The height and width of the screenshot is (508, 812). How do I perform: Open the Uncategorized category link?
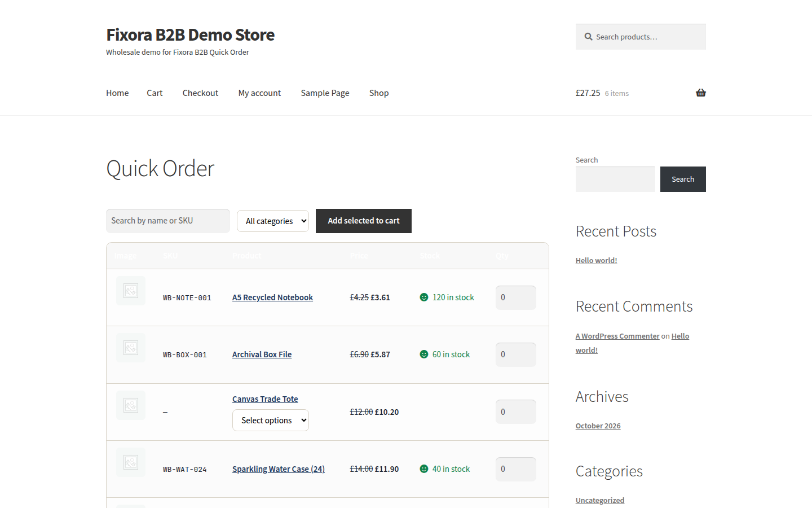(600, 500)
